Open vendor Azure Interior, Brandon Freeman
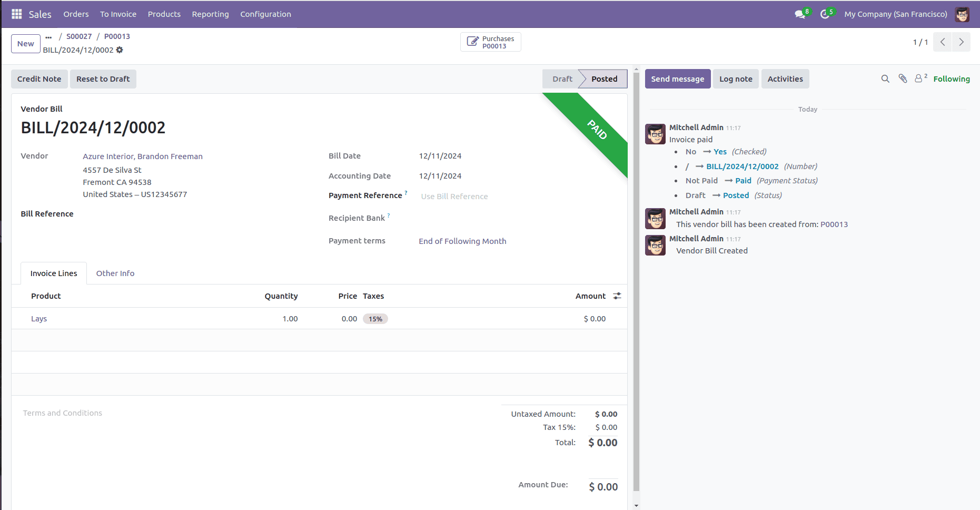This screenshot has height=510, width=980. tap(142, 156)
